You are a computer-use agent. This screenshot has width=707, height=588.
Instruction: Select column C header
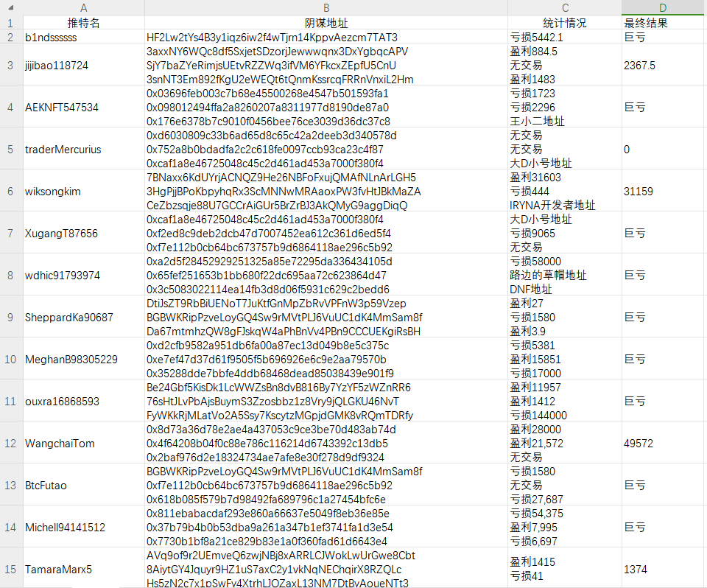coord(565,7)
